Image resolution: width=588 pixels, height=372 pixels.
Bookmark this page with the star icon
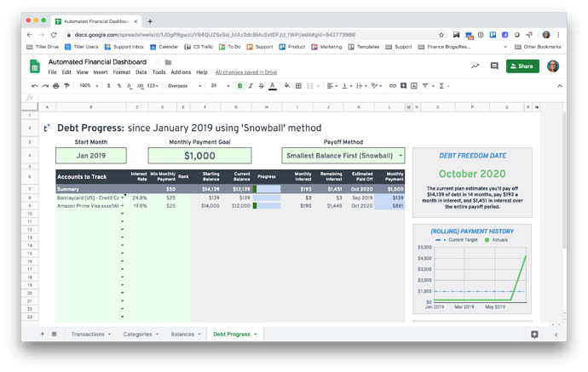point(441,35)
